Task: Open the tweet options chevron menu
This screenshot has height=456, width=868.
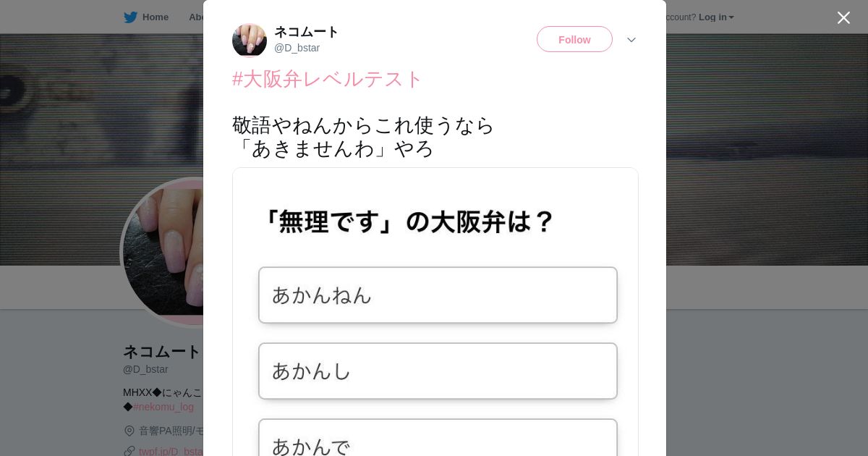Action: click(631, 40)
